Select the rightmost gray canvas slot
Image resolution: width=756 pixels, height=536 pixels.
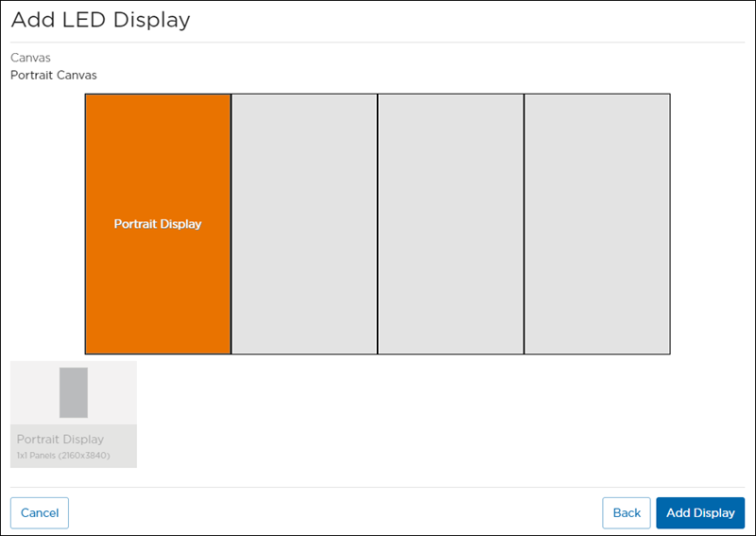tap(597, 224)
